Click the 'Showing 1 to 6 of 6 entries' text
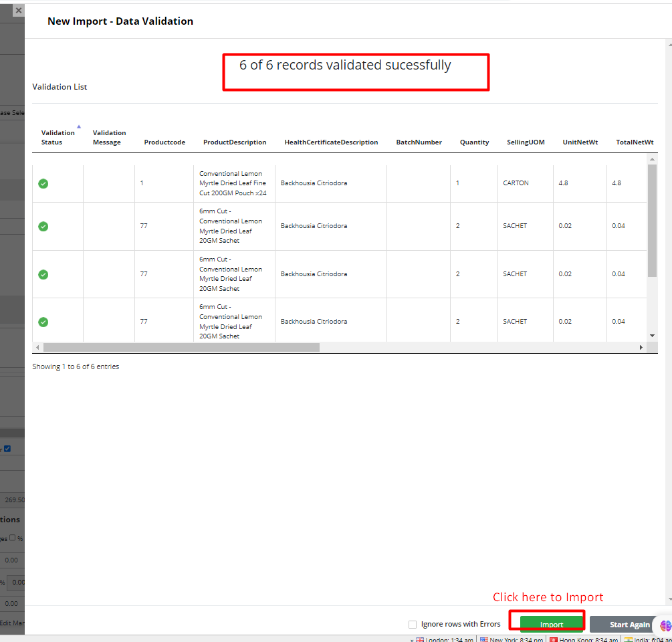672x642 pixels. point(76,366)
